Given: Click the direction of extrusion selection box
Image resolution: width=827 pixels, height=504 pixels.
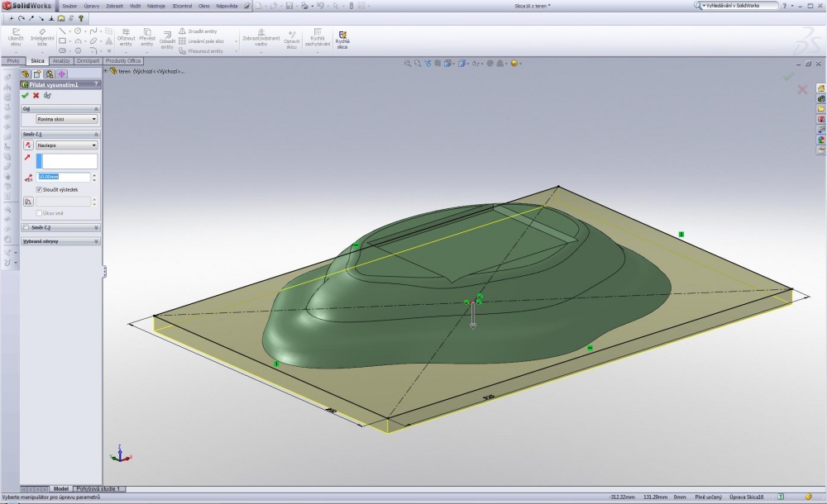Looking at the screenshot, I should 66,161.
